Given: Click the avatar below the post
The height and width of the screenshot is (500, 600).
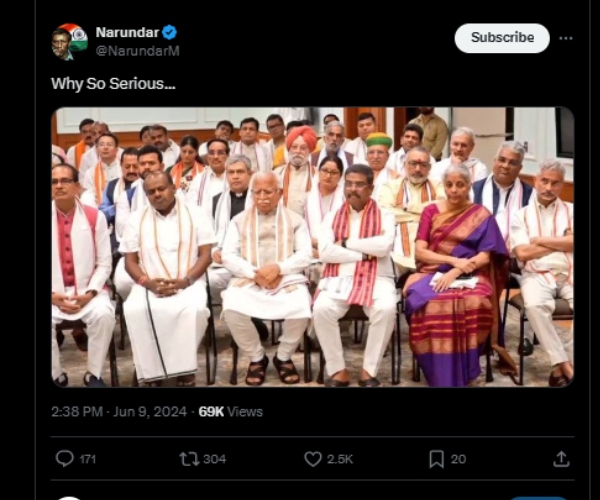Looking at the screenshot, I should click(x=68, y=497).
